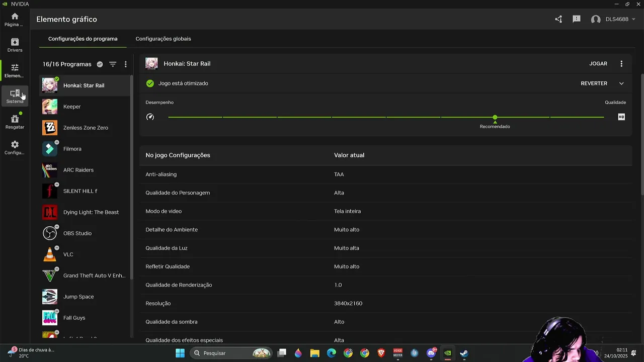
Task: Select OBS Studio in program list
Action: point(85,233)
